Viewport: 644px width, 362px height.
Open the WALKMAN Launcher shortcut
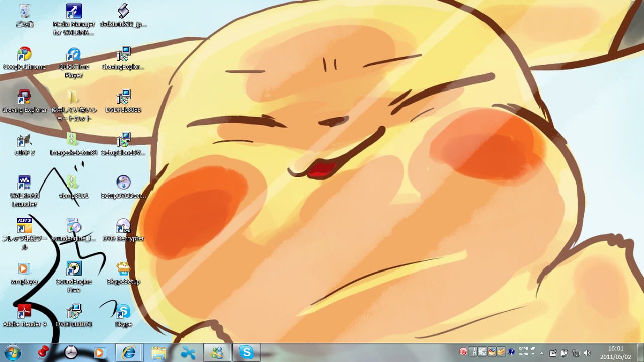(24, 191)
